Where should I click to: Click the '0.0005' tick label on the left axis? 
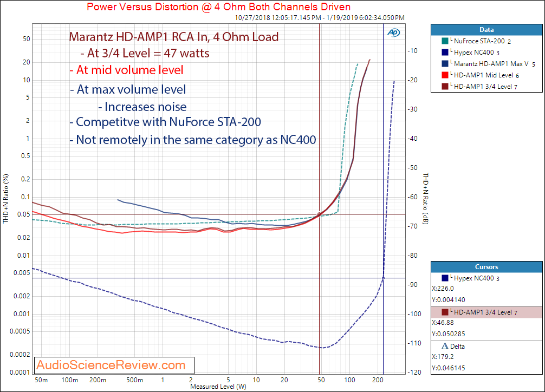(x=20, y=331)
